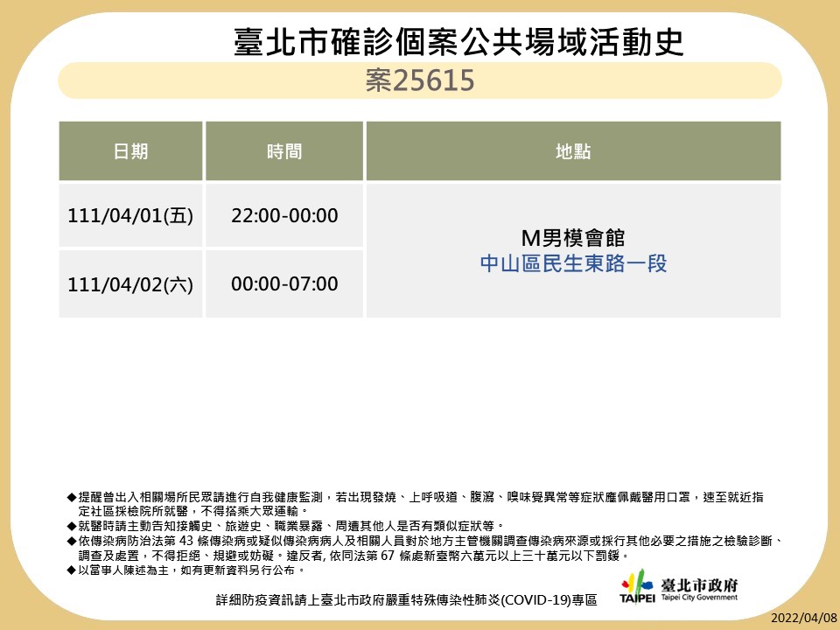This screenshot has width=840, height=630.
Task: Click the note beginning 提醒曾出入相關場所民眾
Action: (415, 504)
